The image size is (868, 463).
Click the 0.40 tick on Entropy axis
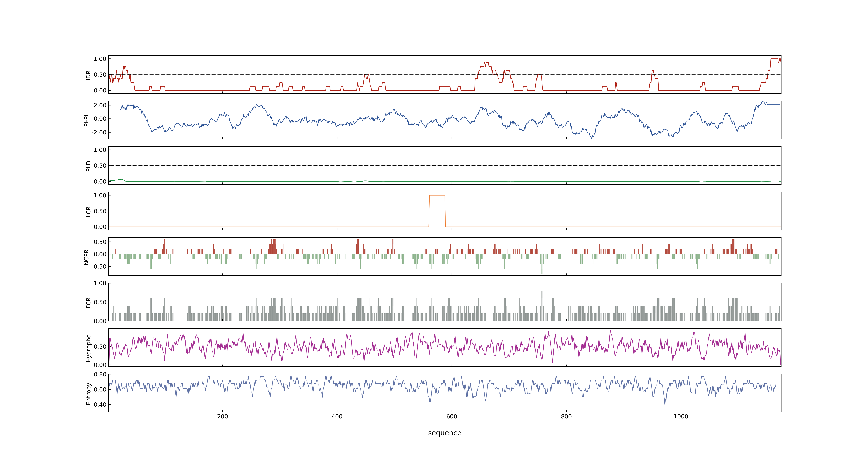(x=100, y=404)
